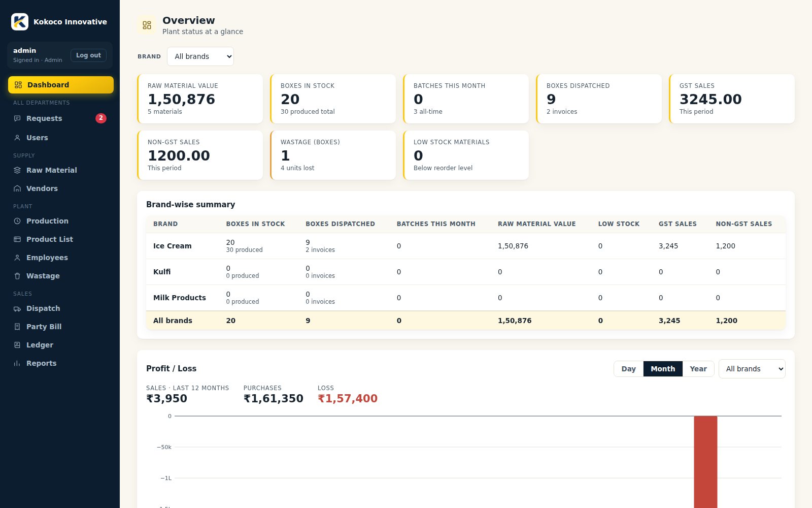Click the ₹1,61,350 purchases value
This screenshot has width=812, height=508.
pos(274,399)
